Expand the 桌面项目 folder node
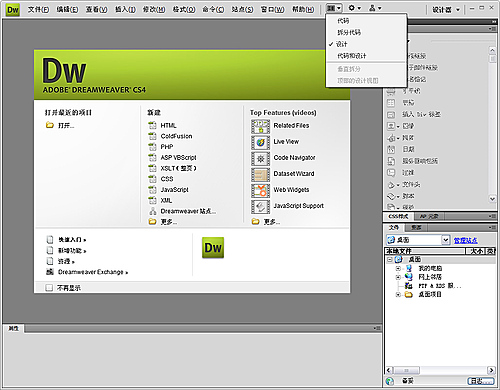Image resolution: width=500 pixels, height=390 pixels. 398,294
